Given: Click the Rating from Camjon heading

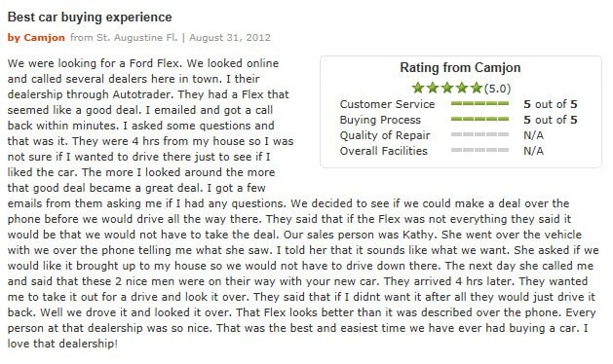Looking at the screenshot, I should pyautogui.click(x=460, y=67).
